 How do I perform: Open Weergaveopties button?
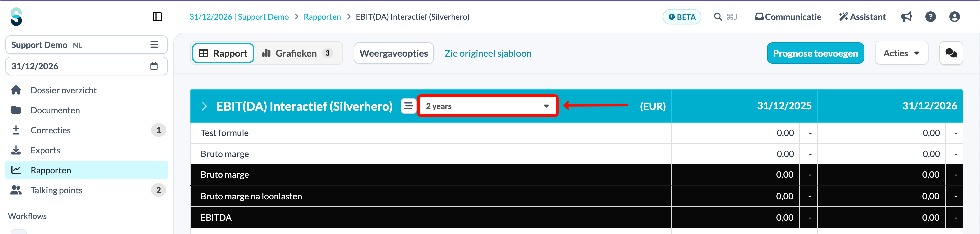coord(394,53)
